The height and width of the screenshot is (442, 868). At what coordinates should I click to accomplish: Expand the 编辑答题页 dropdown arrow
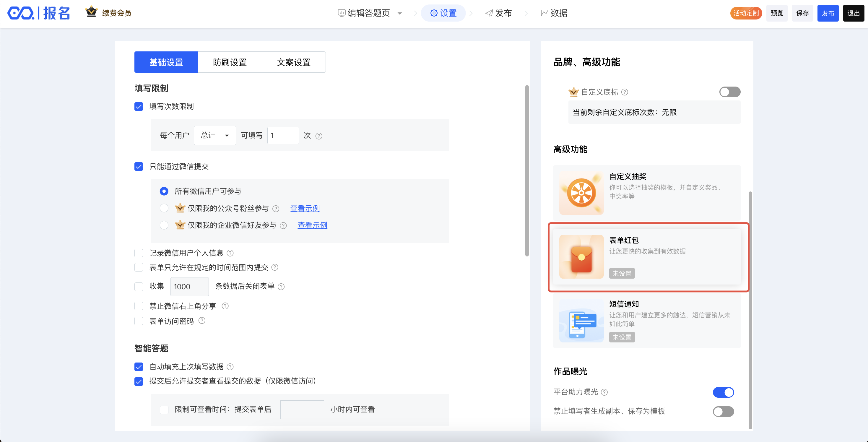click(x=400, y=14)
